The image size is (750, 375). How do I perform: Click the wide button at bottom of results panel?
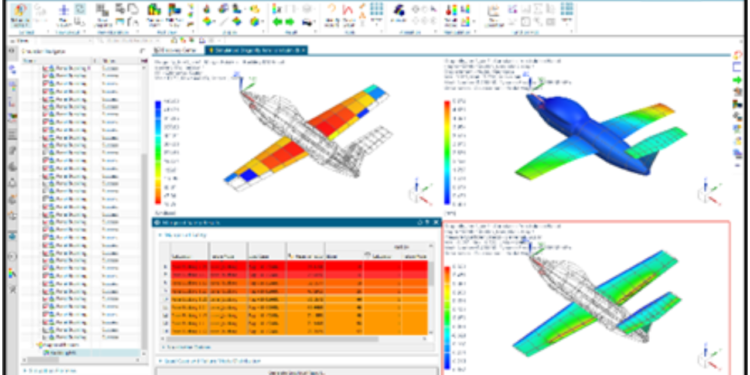[297, 371]
